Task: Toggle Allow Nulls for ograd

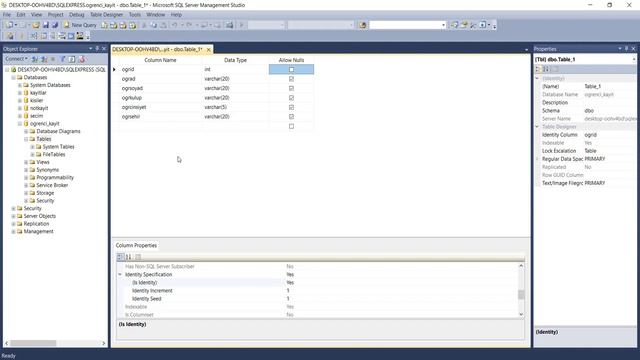Action: pos(291,79)
